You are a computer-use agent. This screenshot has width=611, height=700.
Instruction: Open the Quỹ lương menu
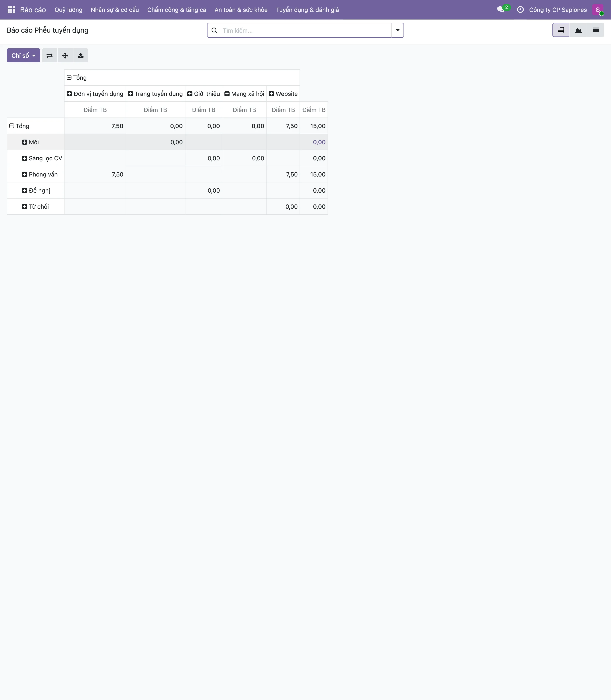pyautogui.click(x=69, y=10)
